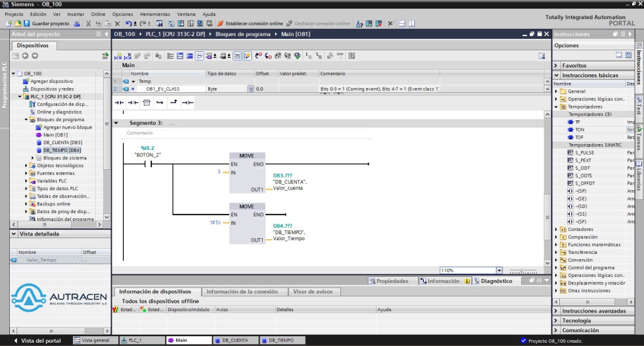The image size is (644, 346).
Task: Click the undo arrow icon
Action: 129,24
